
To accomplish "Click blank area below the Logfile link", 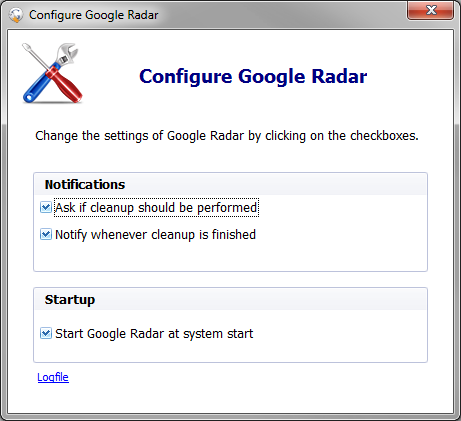I will click(230, 399).
